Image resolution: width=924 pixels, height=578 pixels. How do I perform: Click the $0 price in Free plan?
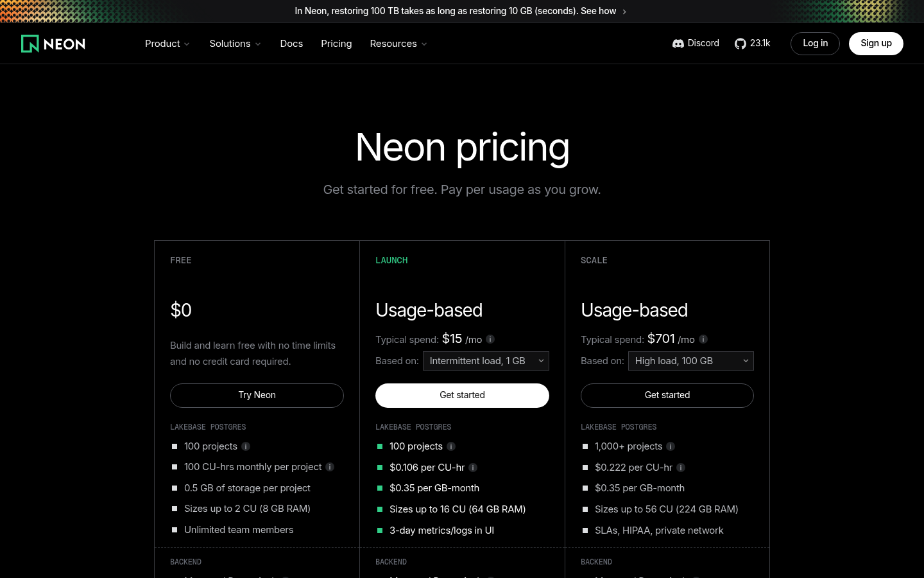(x=181, y=310)
